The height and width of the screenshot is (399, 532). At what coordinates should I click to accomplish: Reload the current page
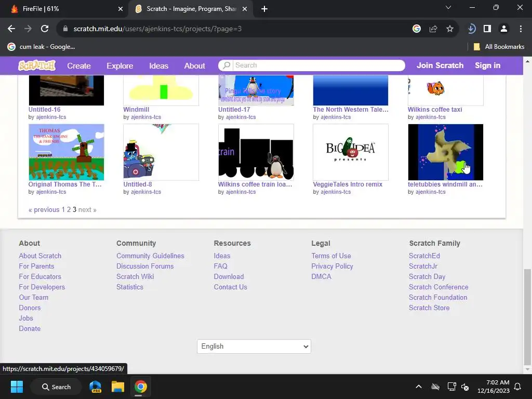pyautogui.click(x=45, y=29)
